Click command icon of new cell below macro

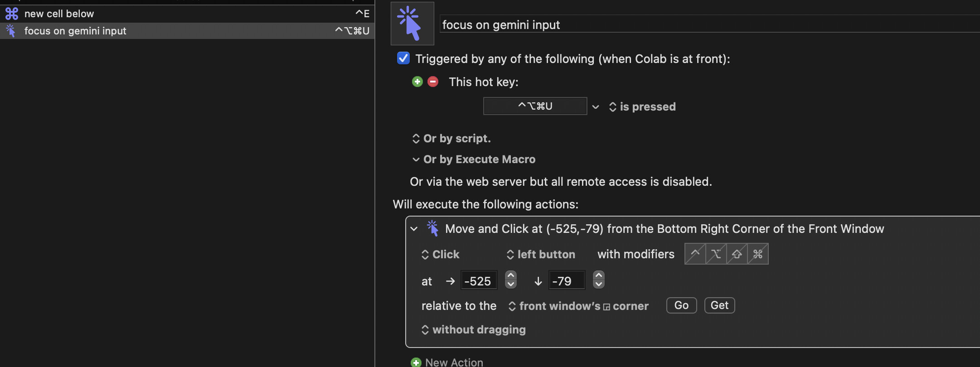12,14
